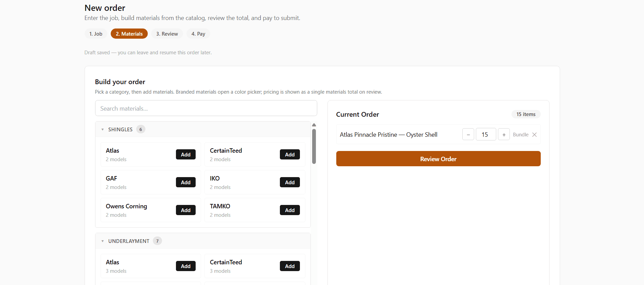The width and height of the screenshot is (644, 285).
Task: Go to the 1. Job step
Action: 96,34
